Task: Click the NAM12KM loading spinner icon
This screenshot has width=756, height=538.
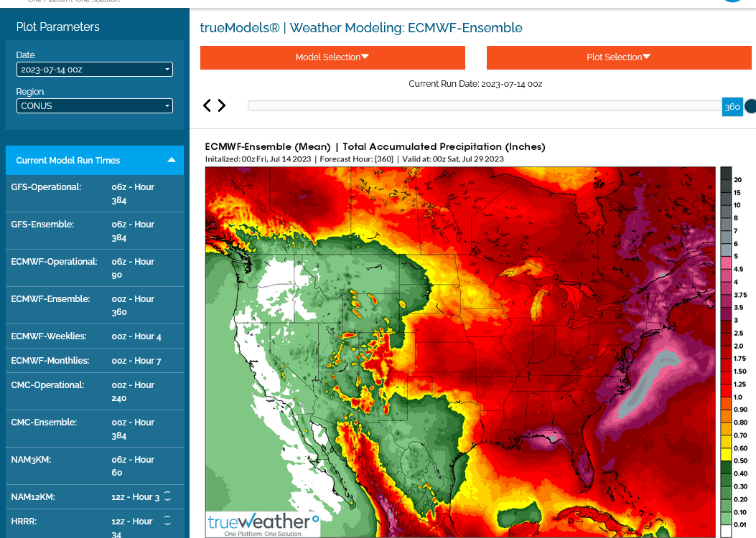Action: tap(167, 496)
